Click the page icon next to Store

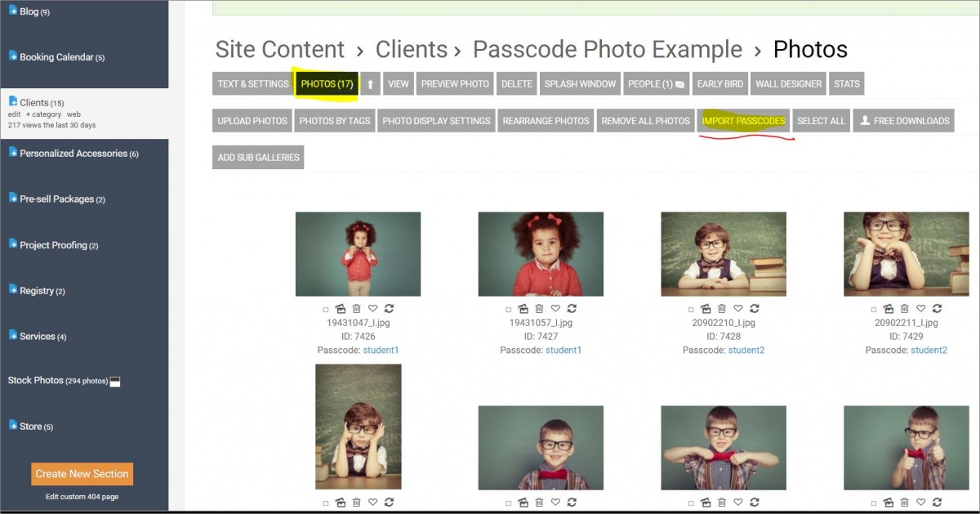coord(13,426)
